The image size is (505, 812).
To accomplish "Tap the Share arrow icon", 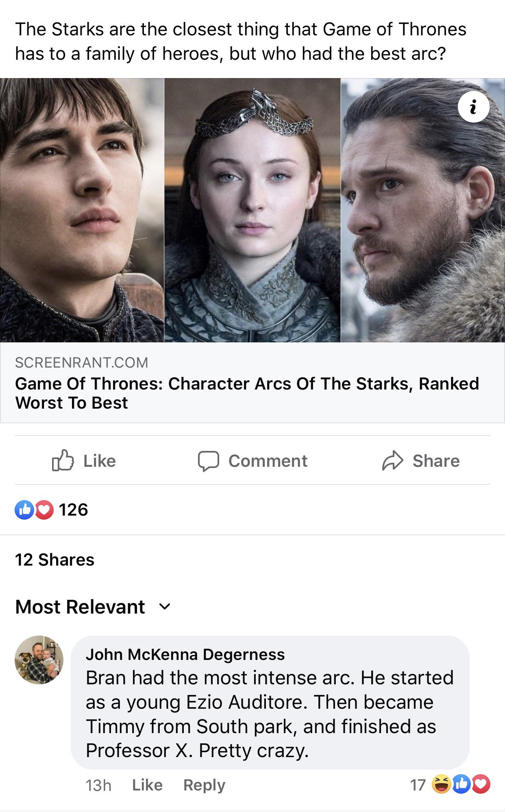I will 392,461.
